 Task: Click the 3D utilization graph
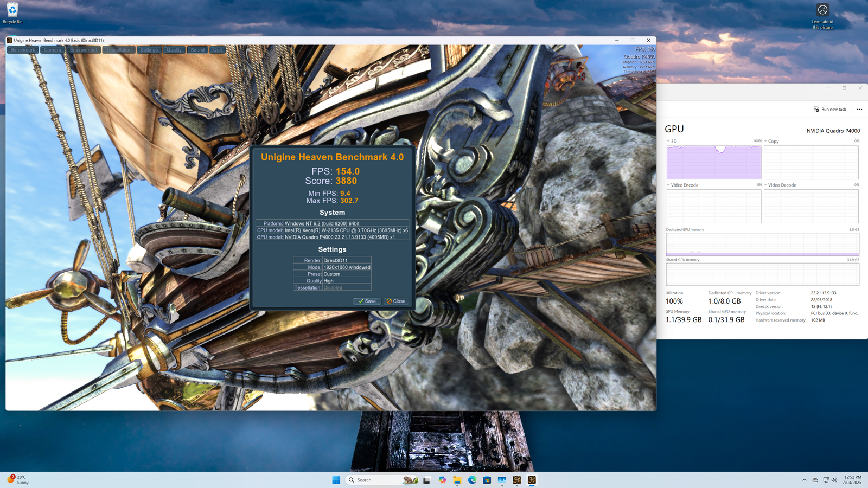pos(714,162)
